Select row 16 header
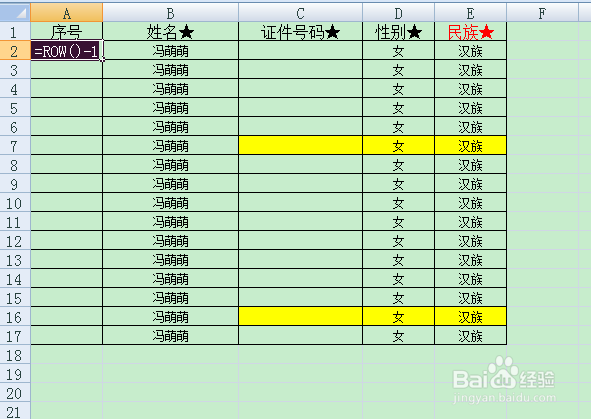 (15, 317)
